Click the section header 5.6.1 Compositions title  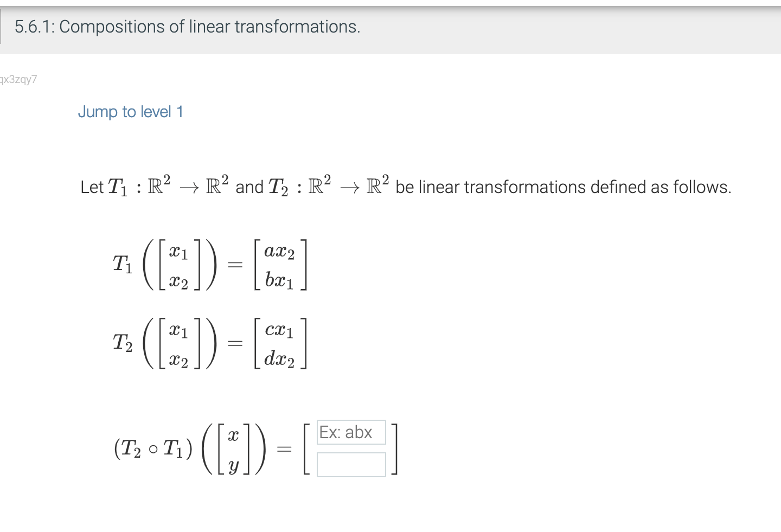[187, 27]
